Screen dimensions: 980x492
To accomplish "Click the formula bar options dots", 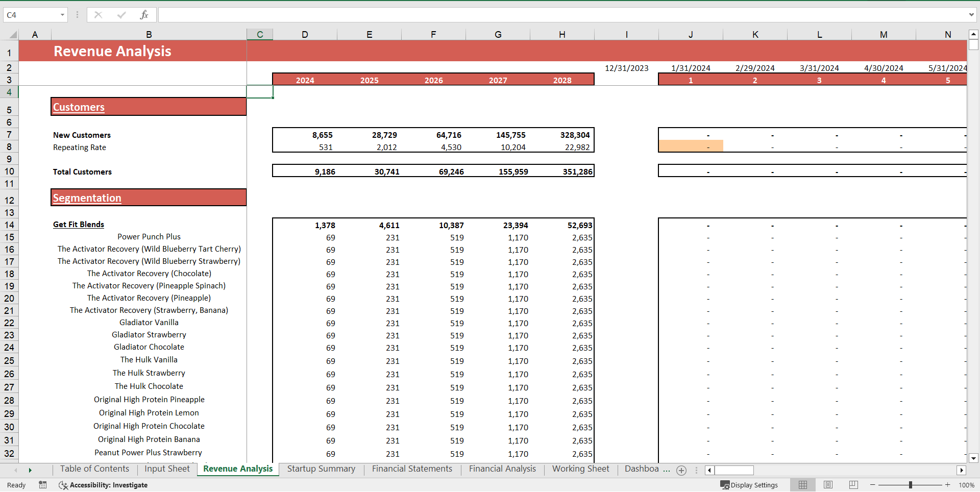I will (78, 15).
